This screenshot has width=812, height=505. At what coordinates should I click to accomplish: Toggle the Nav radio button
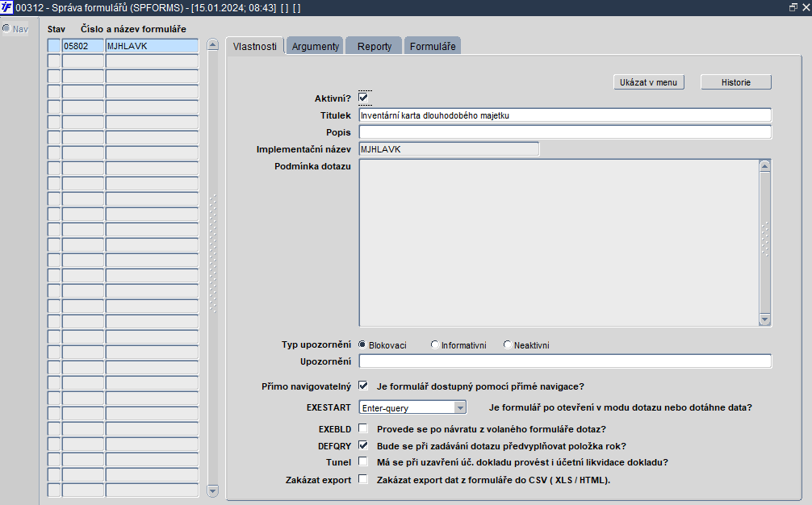point(6,28)
